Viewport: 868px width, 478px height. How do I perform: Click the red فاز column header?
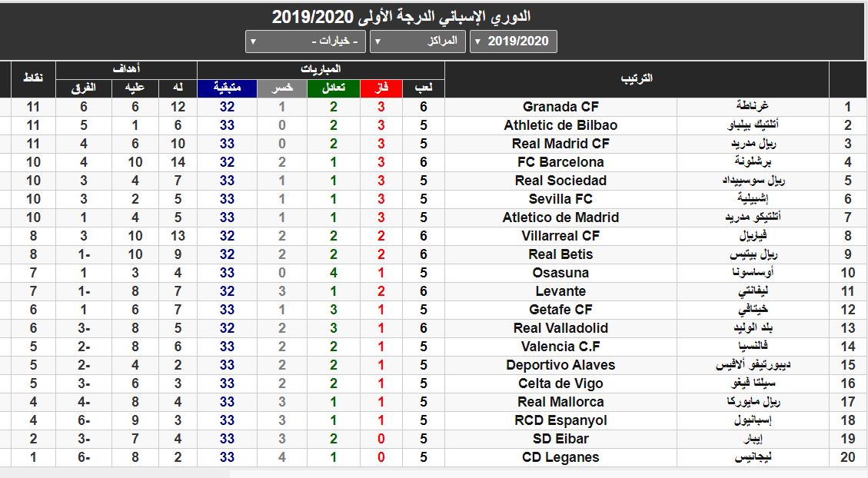pos(382,88)
